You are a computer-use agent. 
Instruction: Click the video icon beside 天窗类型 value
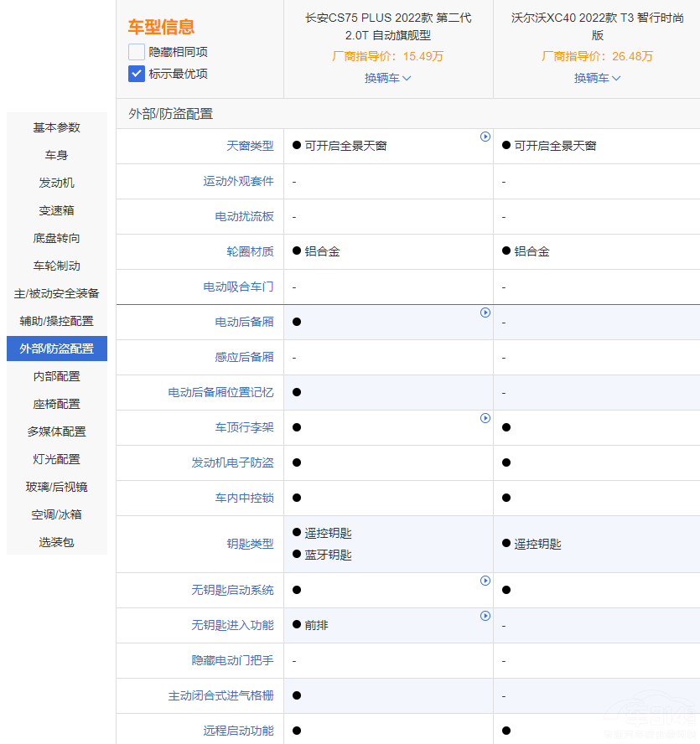click(485, 137)
